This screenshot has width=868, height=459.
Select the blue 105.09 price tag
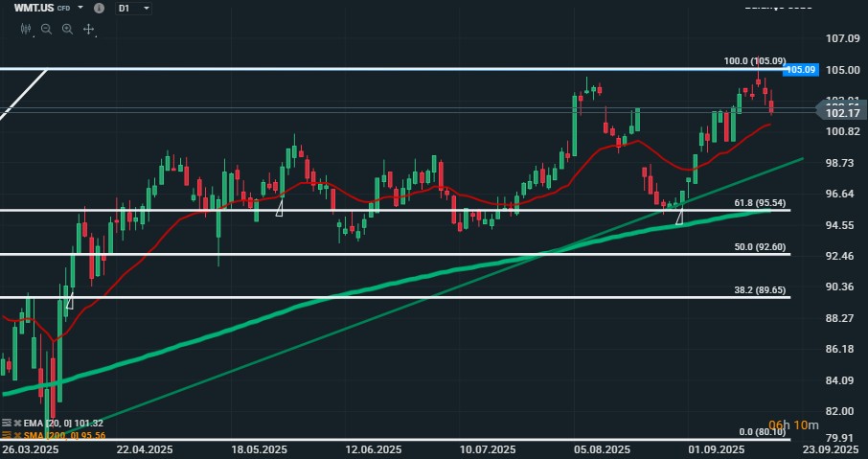800,70
